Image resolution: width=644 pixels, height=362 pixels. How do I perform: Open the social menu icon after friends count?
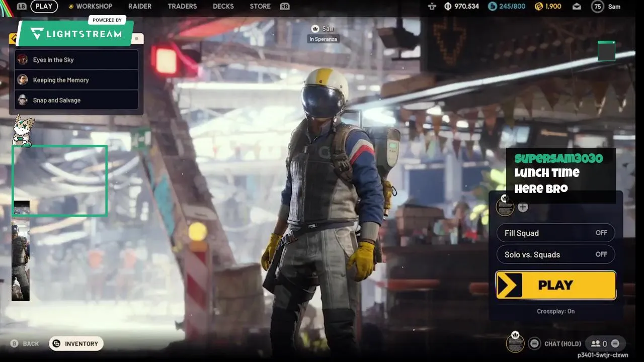coord(615,344)
